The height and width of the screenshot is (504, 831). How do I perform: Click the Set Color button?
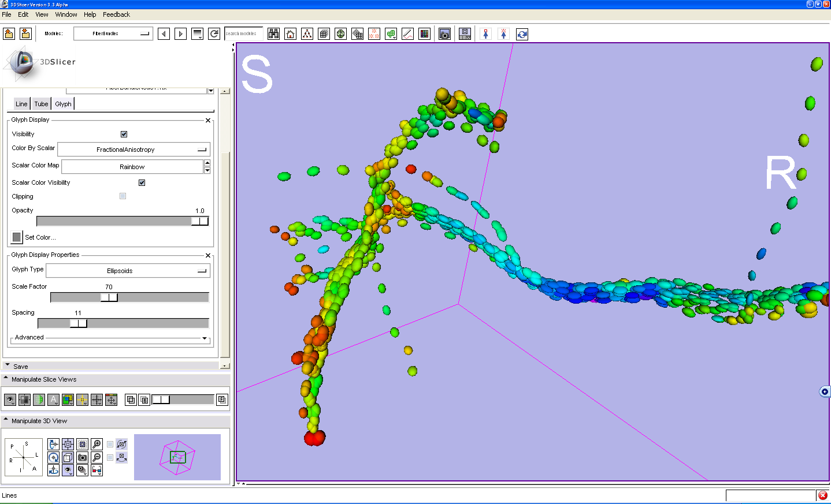[x=17, y=237]
